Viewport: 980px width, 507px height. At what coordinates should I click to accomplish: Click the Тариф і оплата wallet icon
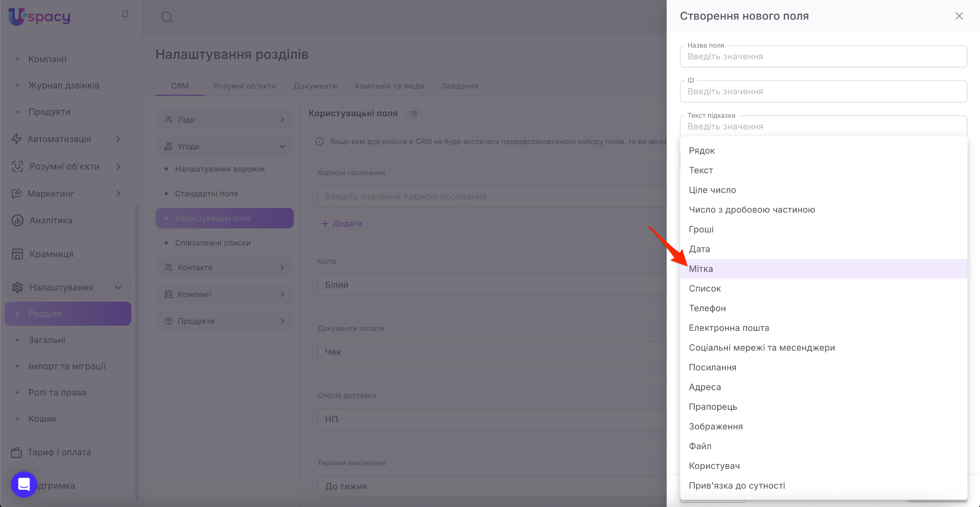(x=17, y=452)
